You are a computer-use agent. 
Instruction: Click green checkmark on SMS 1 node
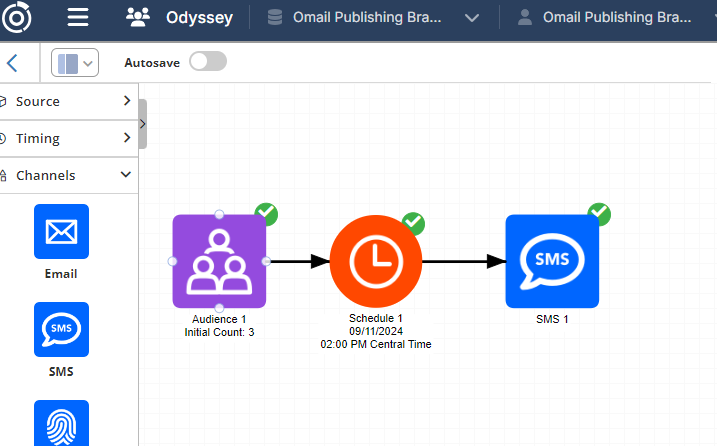click(599, 213)
